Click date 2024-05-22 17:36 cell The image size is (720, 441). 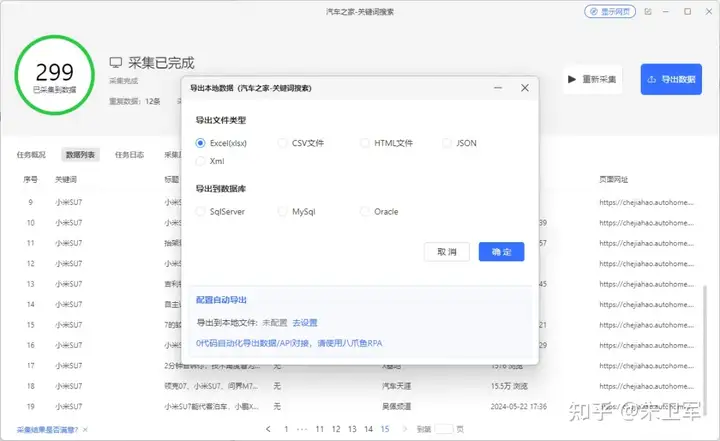(x=519, y=407)
